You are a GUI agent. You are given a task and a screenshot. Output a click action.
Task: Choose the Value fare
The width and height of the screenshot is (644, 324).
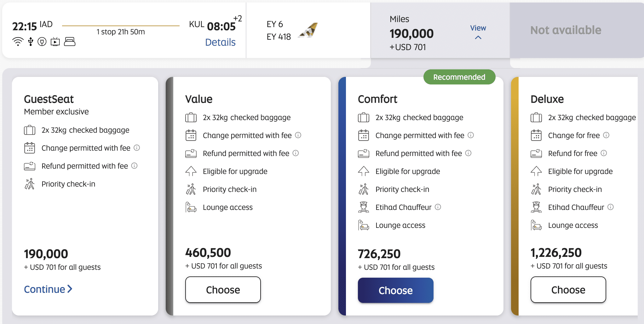coord(223,290)
